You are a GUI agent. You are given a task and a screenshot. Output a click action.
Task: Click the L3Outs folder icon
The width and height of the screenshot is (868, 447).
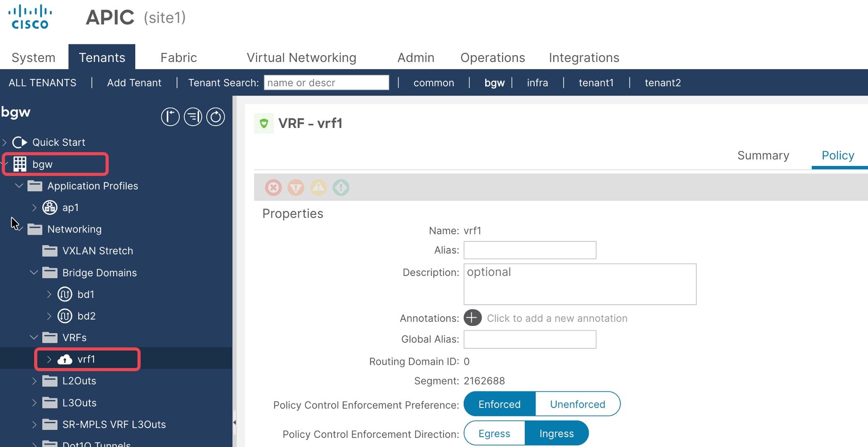pyautogui.click(x=50, y=403)
